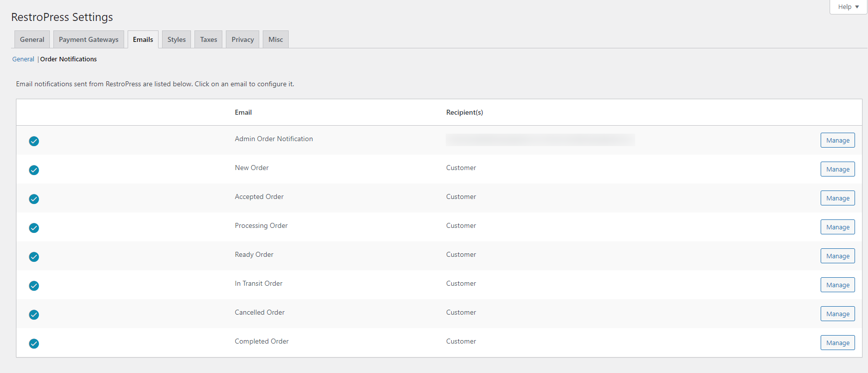
Task: Click enabled checkmark icon for Accepted Order
Action: coord(34,199)
